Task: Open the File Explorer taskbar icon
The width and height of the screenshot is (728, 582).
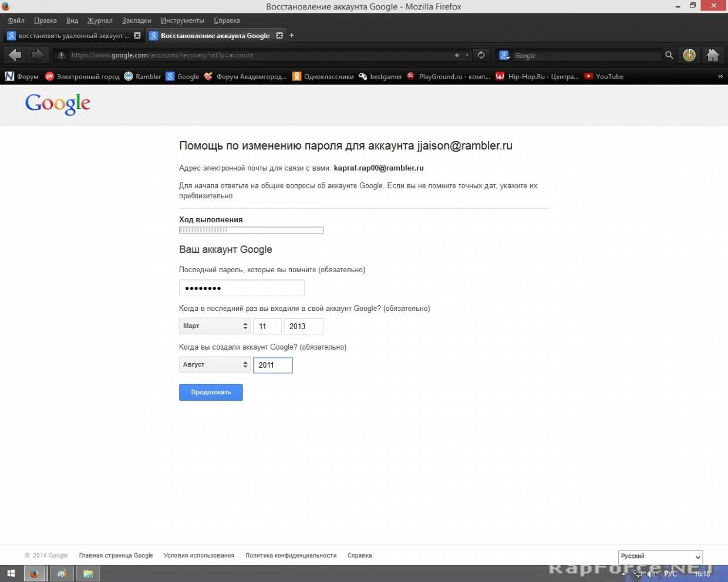Action: (88, 574)
